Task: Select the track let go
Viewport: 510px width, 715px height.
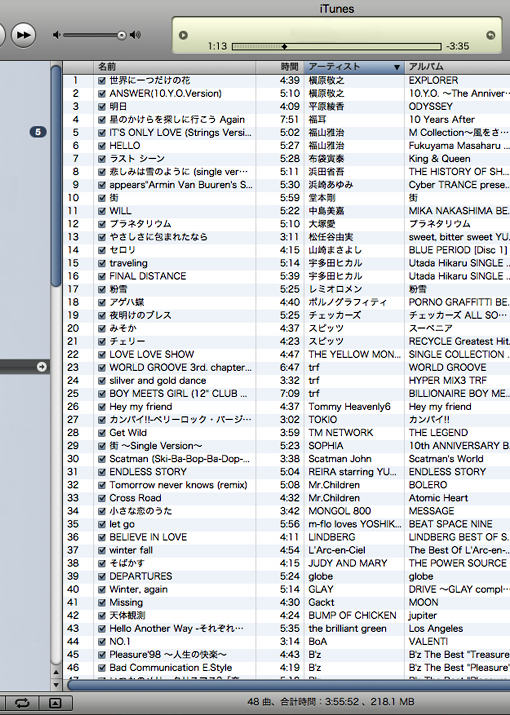Action: coord(122,524)
